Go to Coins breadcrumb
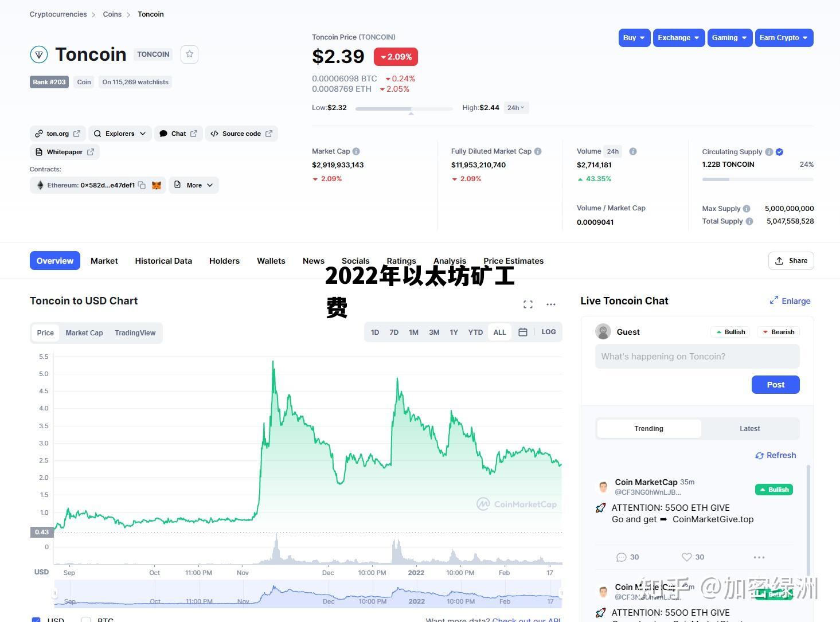 (112, 14)
